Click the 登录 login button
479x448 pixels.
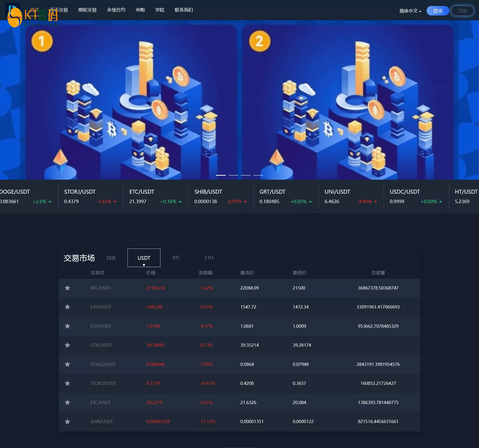tap(438, 10)
